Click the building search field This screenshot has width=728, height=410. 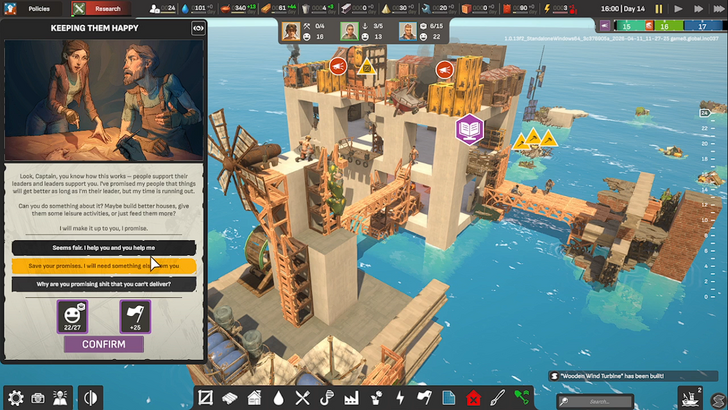(596, 401)
